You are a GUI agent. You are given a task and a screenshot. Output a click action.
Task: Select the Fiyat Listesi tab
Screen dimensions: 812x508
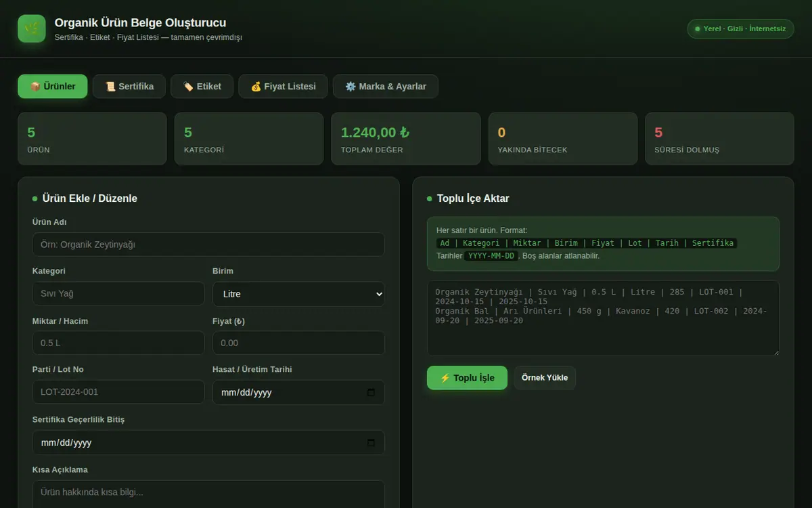coord(283,87)
